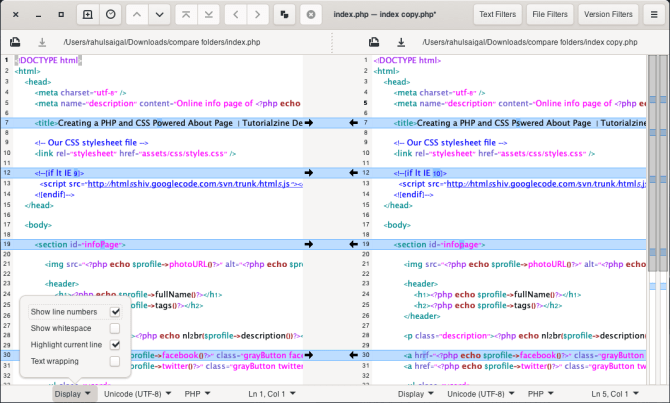Push line 7 title change to right

(x=309, y=122)
